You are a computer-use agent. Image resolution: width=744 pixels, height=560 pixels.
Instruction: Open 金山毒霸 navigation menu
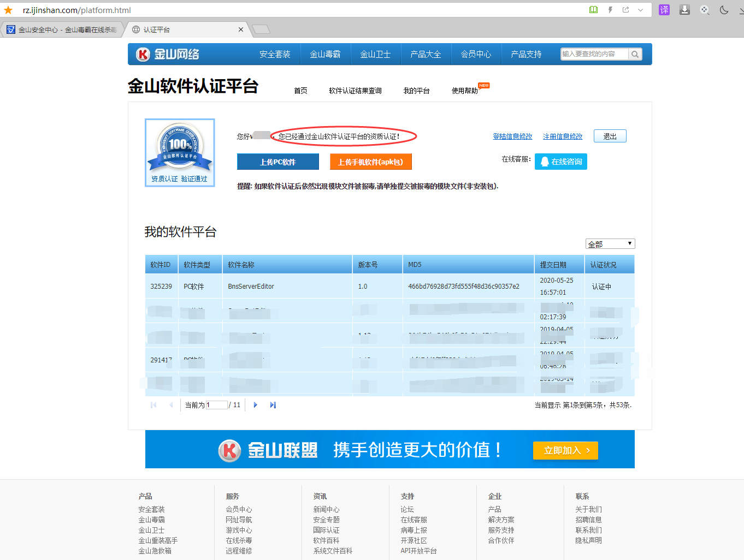[325, 54]
